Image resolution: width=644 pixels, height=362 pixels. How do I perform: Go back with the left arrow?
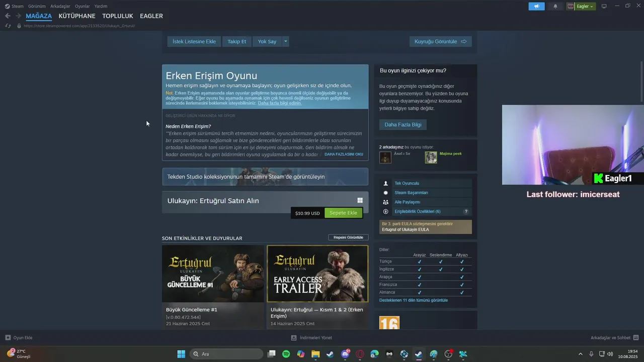[8, 16]
